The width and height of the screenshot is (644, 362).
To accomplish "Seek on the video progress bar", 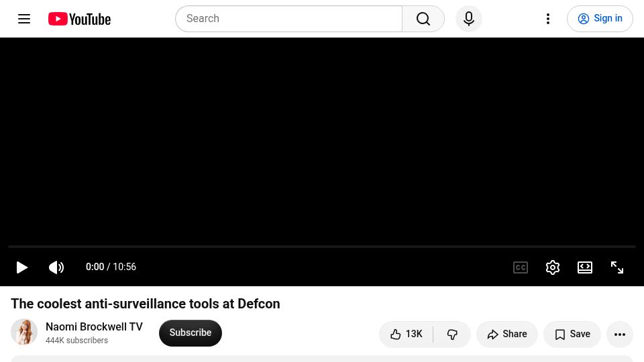I will click(322, 247).
